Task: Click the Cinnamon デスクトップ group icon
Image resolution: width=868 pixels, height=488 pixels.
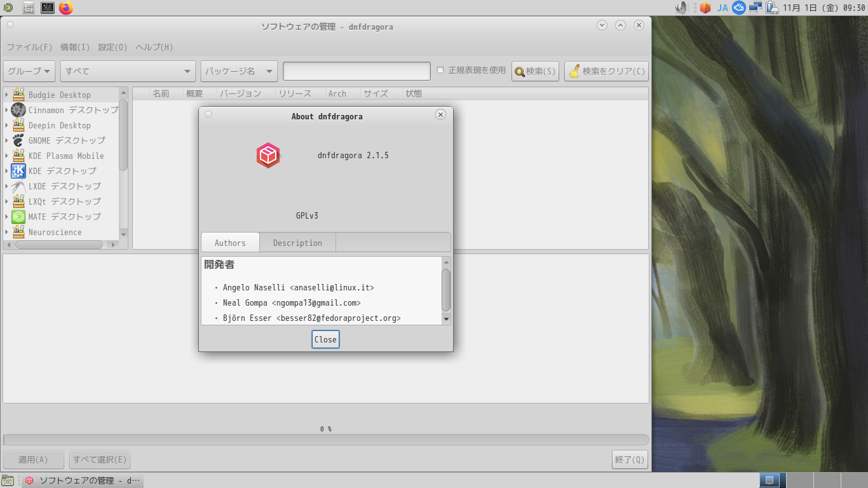Action: [17, 109]
